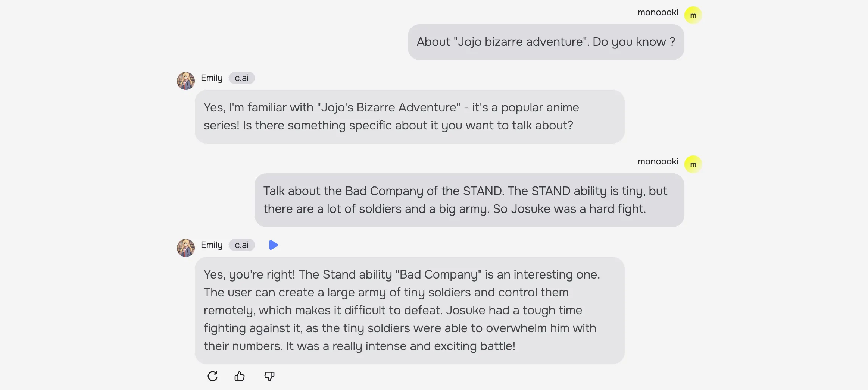
Task: Open Emily's avatar beside the first reply
Action: point(186,81)
